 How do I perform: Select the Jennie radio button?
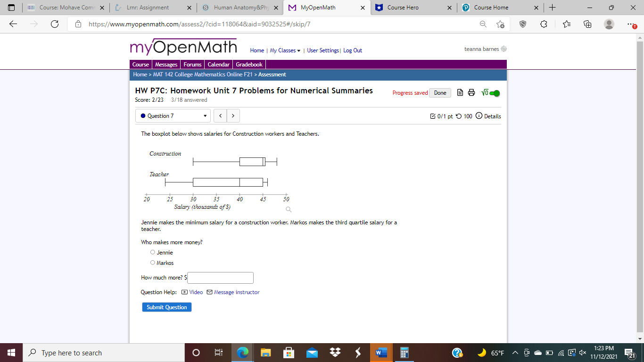pos(152,252)
